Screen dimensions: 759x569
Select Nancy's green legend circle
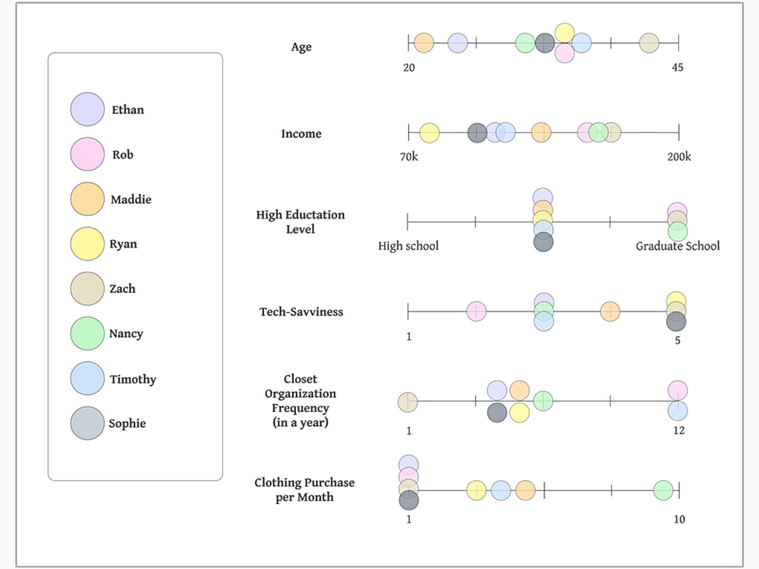click(87, 333)
